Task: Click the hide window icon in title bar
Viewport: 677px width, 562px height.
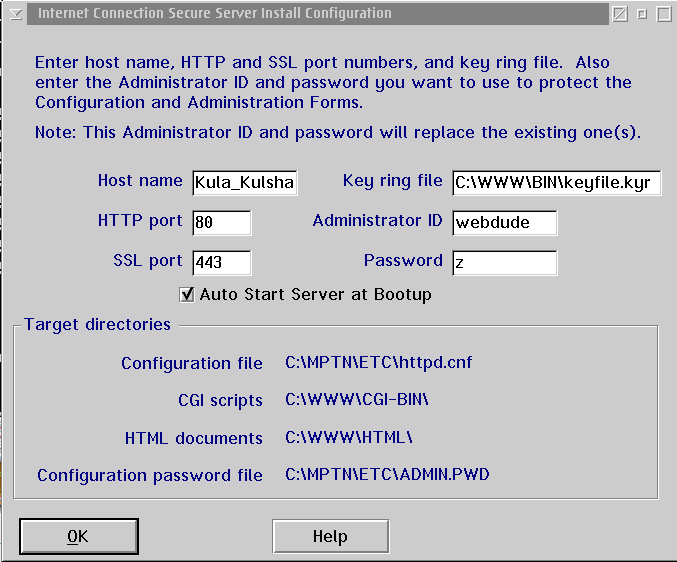Action: point(621,14)
